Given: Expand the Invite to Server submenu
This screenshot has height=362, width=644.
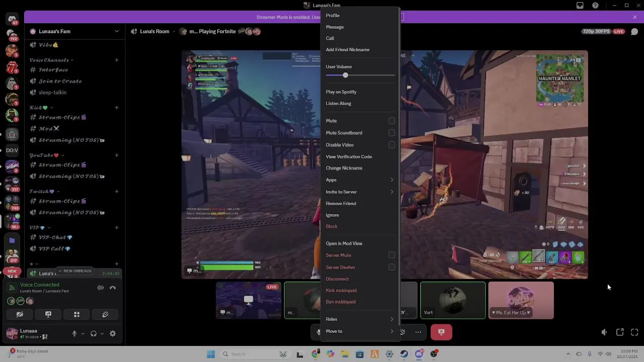Looking at the screenshot, I should tap(360, 192).
